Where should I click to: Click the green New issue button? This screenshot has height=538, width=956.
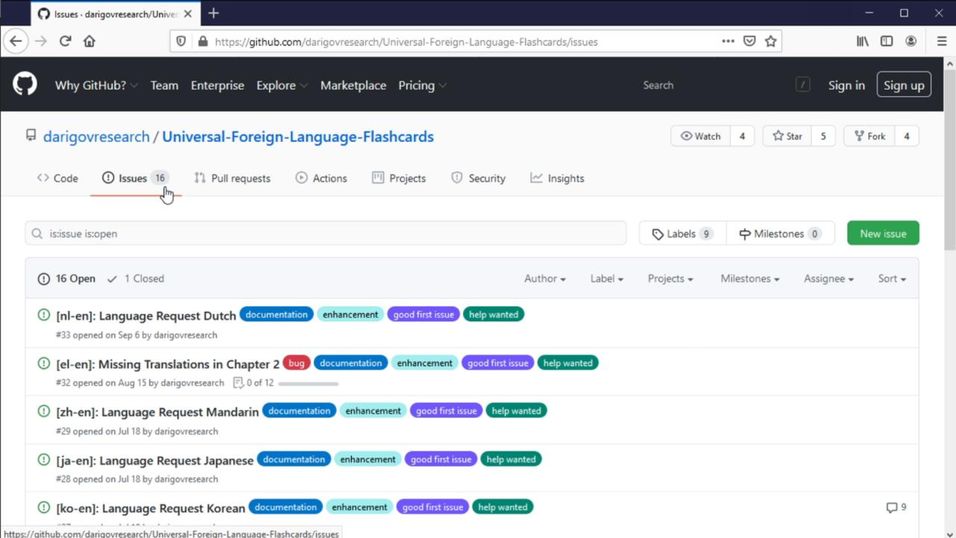(x=883, y=233)
